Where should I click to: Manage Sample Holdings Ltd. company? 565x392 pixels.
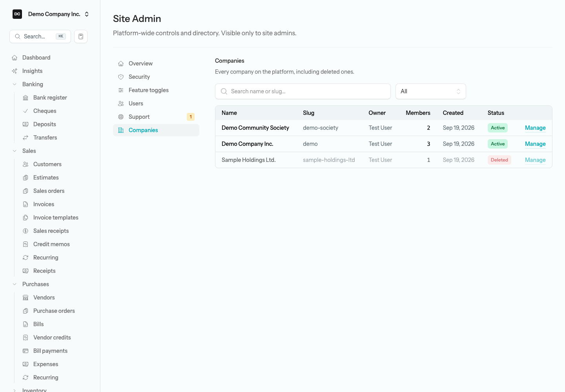point(535,160)
